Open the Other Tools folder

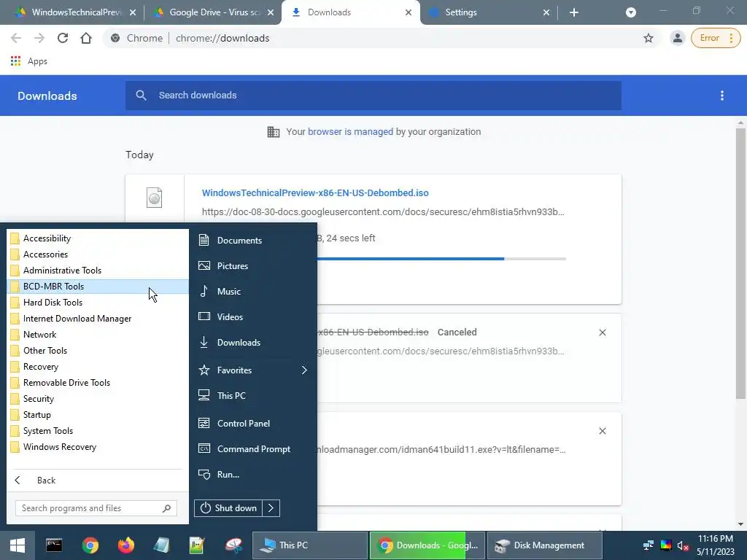[x=98, y=351]
